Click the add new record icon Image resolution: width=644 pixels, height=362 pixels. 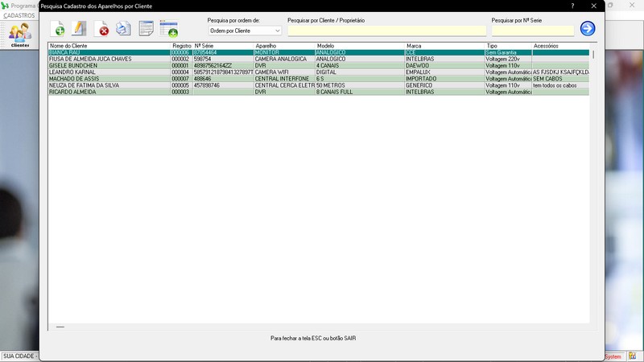[57, 29]
